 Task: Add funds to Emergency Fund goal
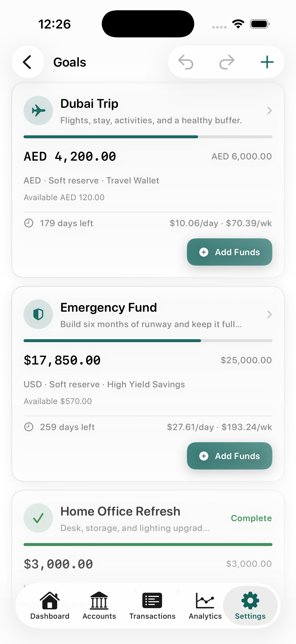229,456
